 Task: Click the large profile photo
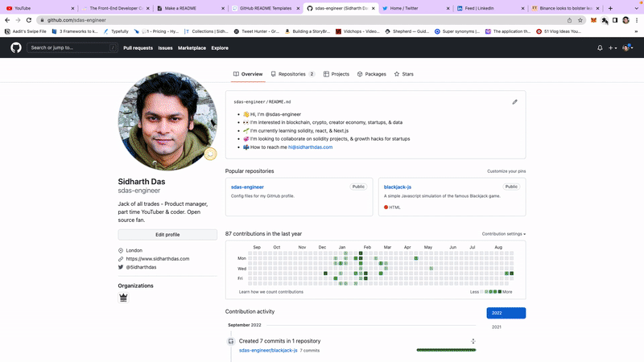tap(167, 121)
